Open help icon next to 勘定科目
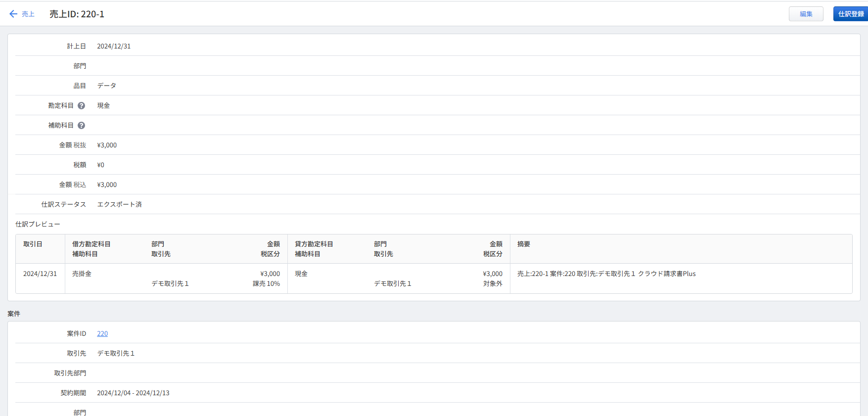The width and height of the screenshot is (868, 416). point(82,105)
